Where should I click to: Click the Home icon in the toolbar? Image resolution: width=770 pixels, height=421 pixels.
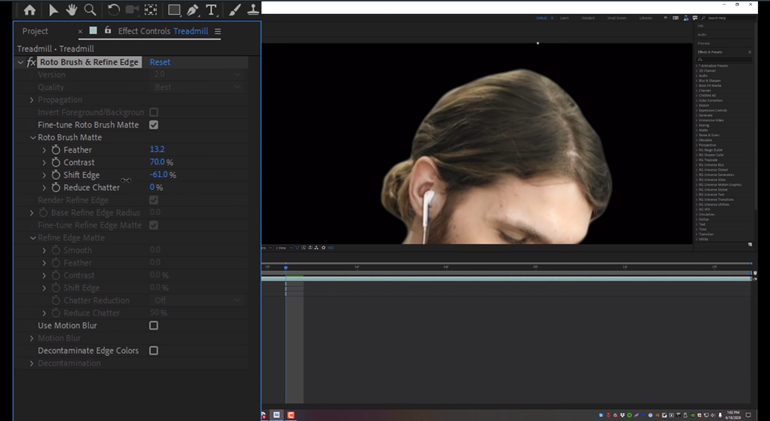click(x=29, y=10)
